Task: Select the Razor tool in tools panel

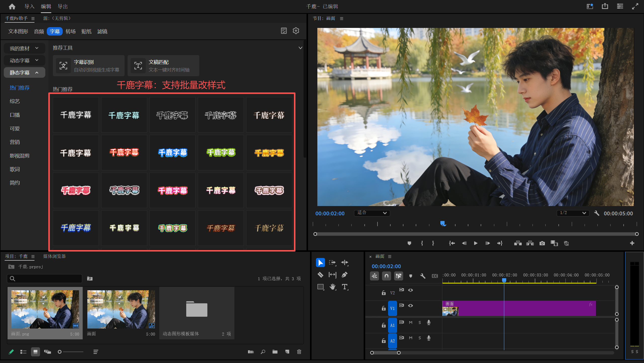Action: click(x=320, y=275)
